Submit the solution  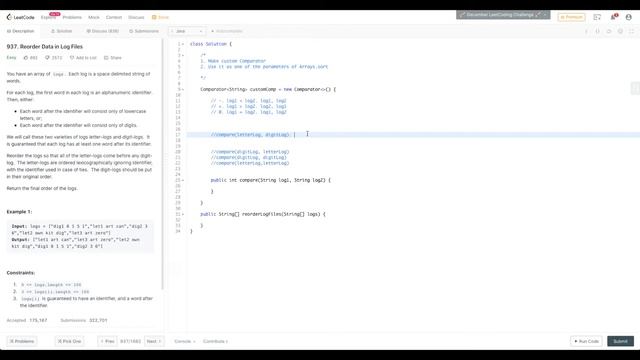(x=620, y=341)
